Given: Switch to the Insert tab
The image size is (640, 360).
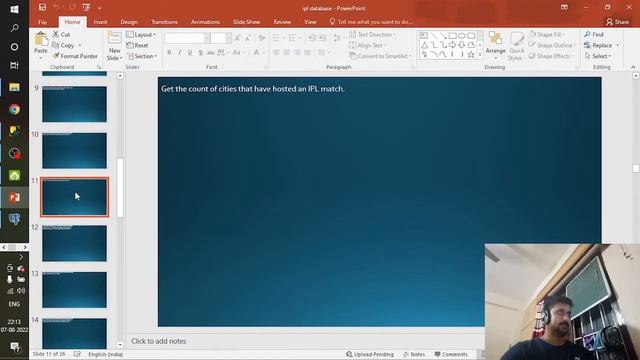Looking at the screenshot, I should [x=100, y=22].
